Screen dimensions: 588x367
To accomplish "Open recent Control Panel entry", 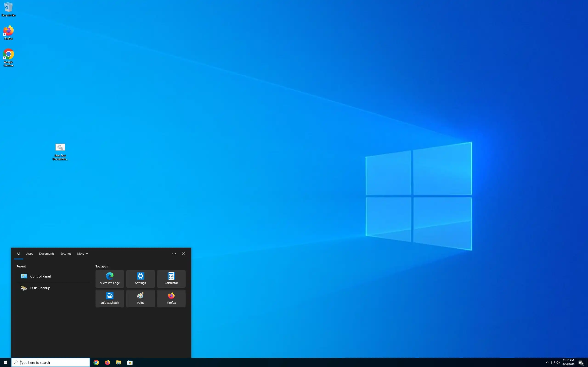I will (40, 276).
